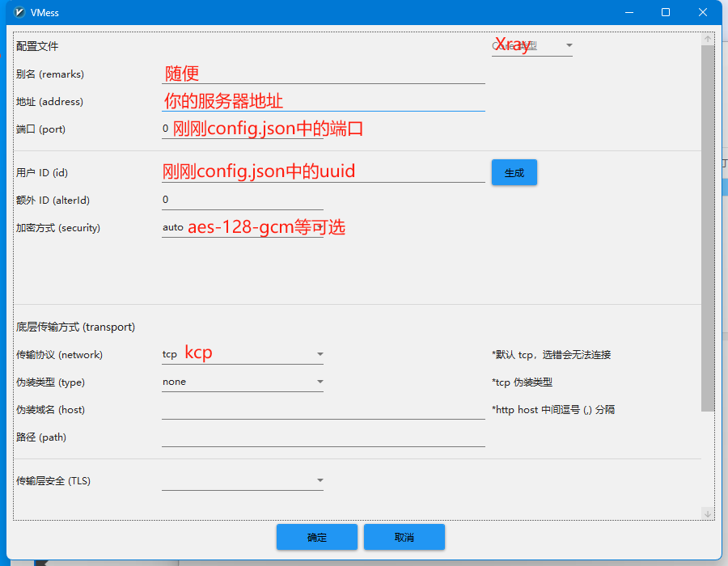Click the 配置文件 section label
The width and height of the screenshot is (728, 566).
pyautogui.click(x=37, y=46)
